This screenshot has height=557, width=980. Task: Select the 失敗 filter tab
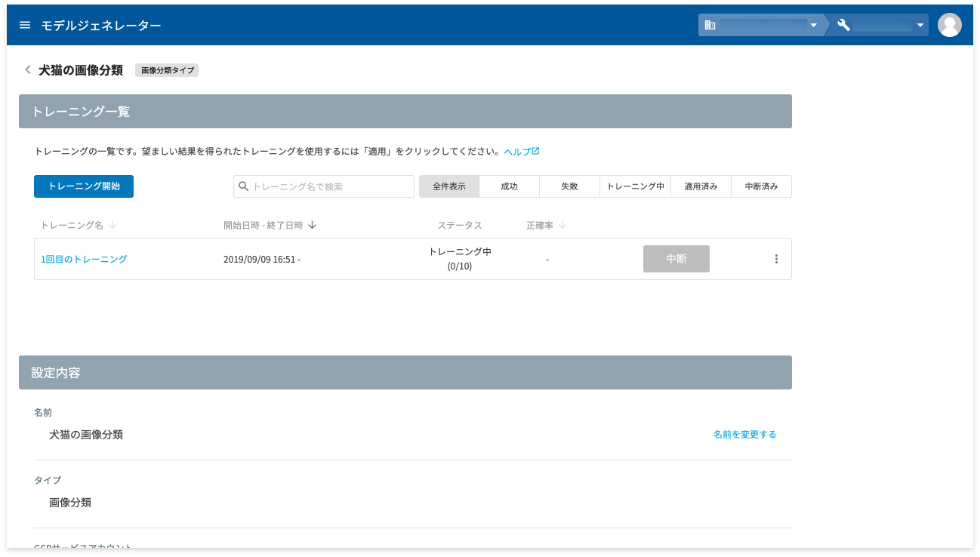pos(570,186)
